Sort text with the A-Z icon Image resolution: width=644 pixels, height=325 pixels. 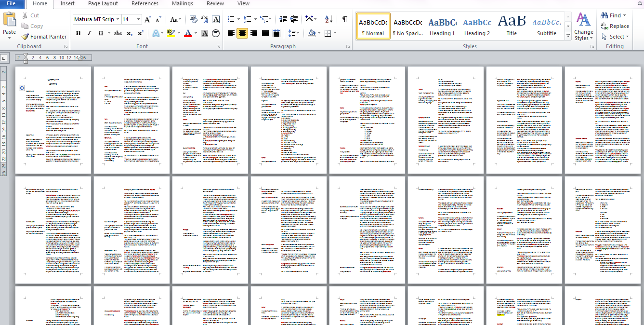(x=329, y=19)
